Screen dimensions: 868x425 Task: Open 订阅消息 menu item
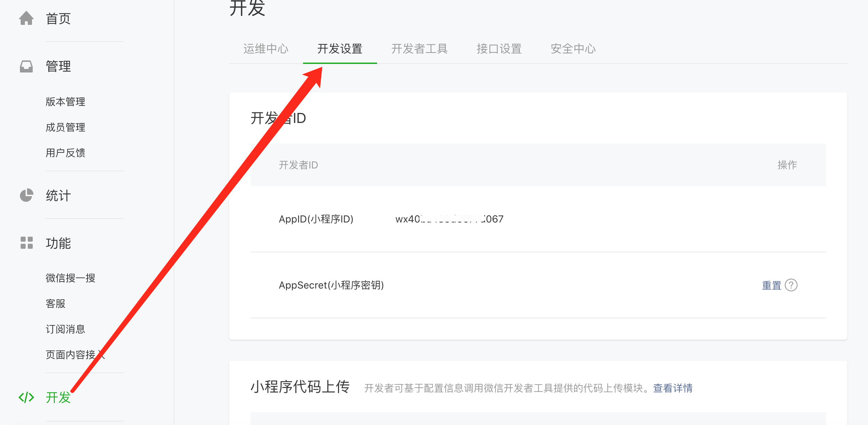65,329
